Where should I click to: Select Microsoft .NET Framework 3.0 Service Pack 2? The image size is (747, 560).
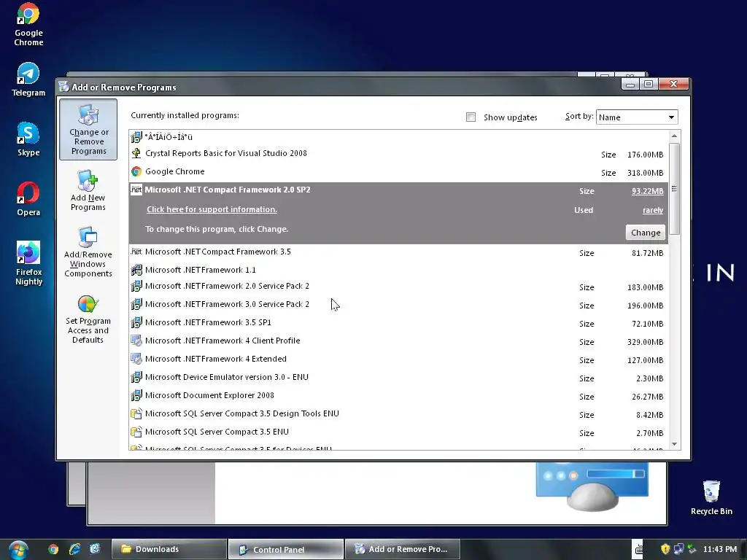point(398,304)
